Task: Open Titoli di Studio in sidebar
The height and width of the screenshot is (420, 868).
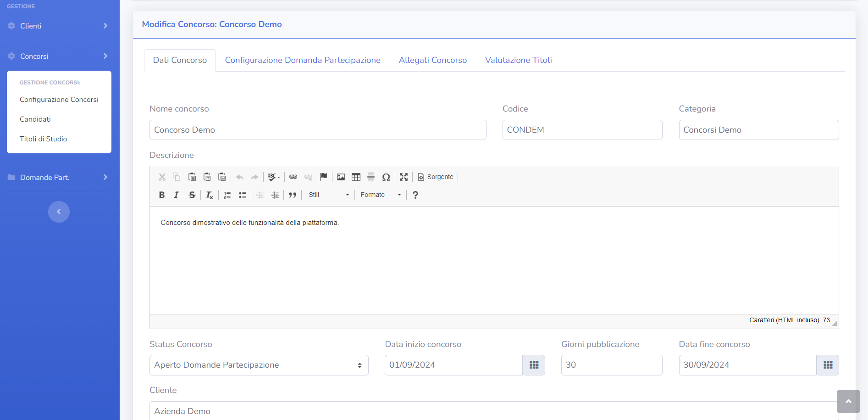Action: click(44, 139)
